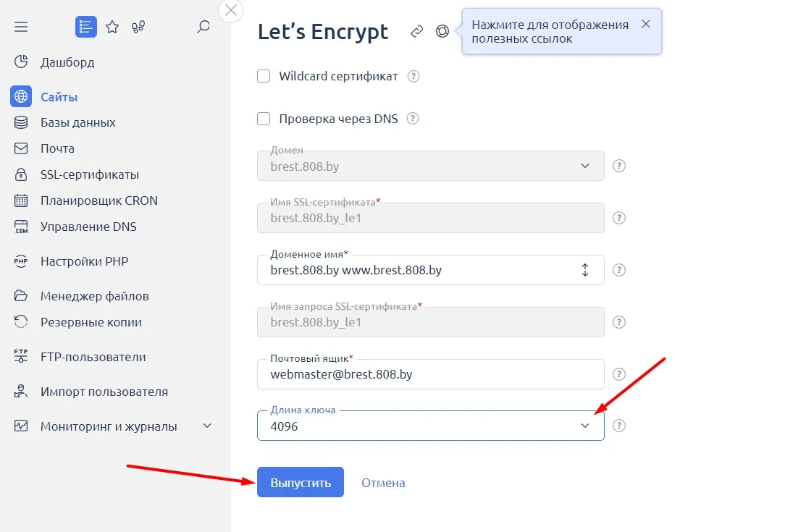Expand the Домен dropdown list
The height and width of the screenshot is (532, 806).
(x=431, y=166)
